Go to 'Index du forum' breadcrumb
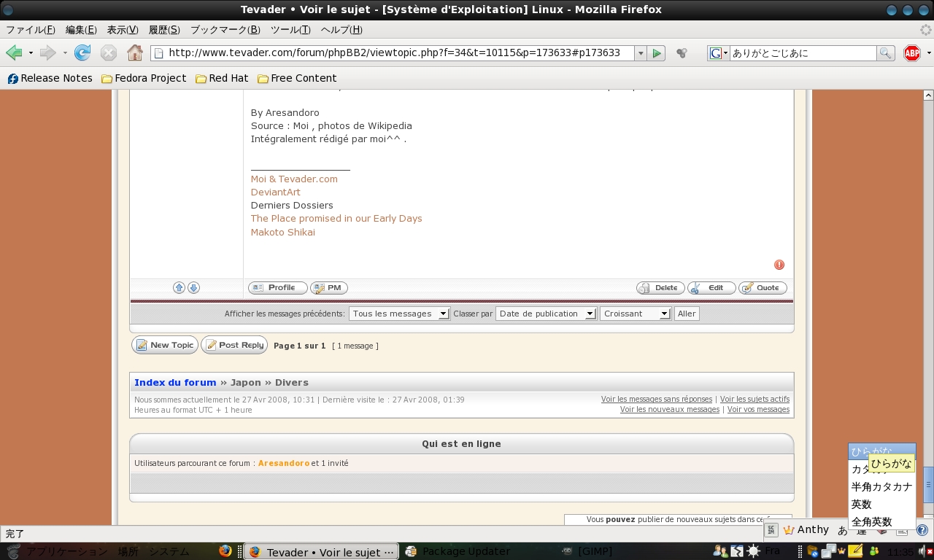Screen dimensions: 934x560 point(175,382)
